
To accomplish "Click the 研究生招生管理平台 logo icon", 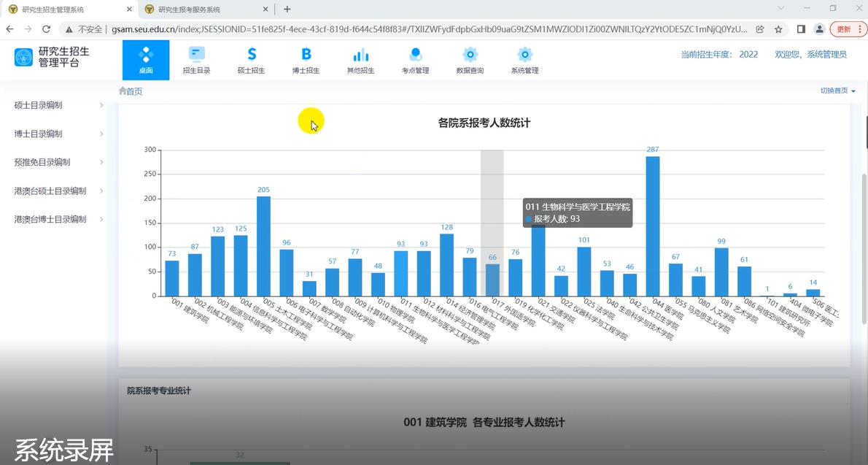I will [24, 57].
